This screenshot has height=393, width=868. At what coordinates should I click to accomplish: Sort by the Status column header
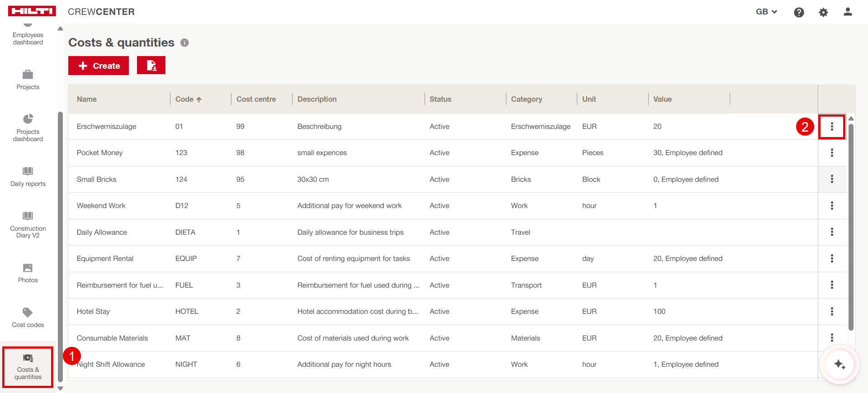[440, 99]
